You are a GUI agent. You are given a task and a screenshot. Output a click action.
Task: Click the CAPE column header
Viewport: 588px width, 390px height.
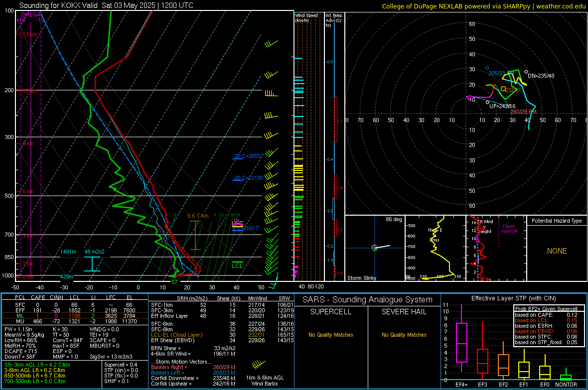coord(38,297)
